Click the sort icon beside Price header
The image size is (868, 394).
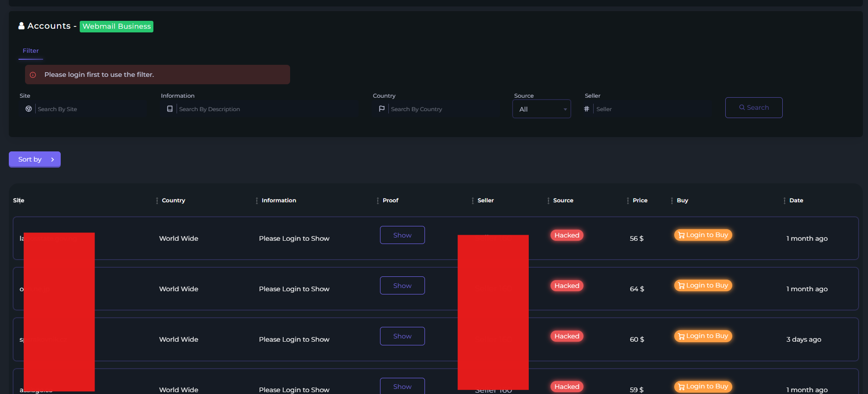628,200
